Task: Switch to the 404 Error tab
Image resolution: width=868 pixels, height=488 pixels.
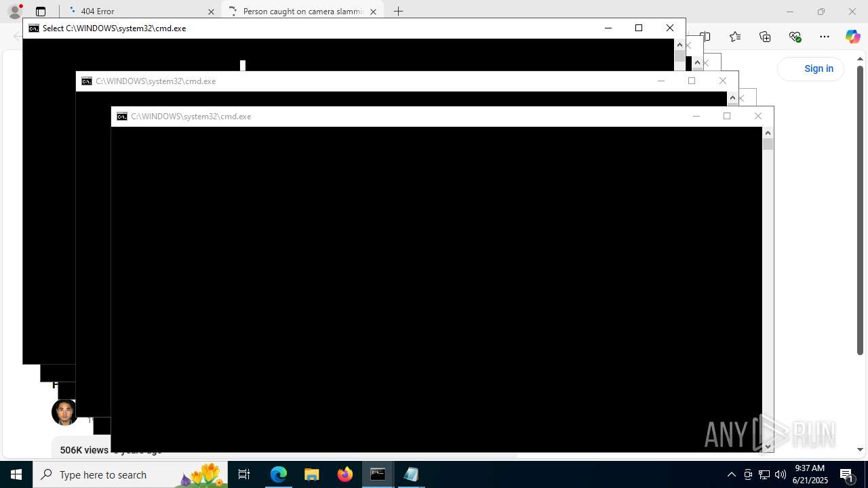Action: pos(140,12)
